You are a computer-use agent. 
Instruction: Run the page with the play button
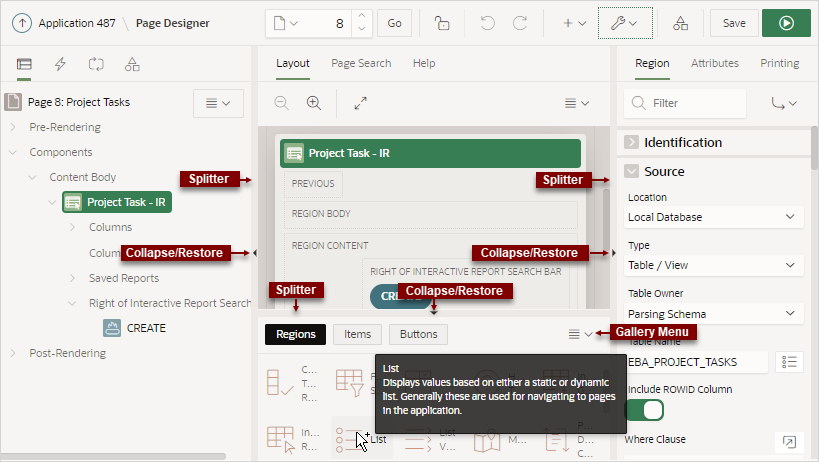point(786,23)
